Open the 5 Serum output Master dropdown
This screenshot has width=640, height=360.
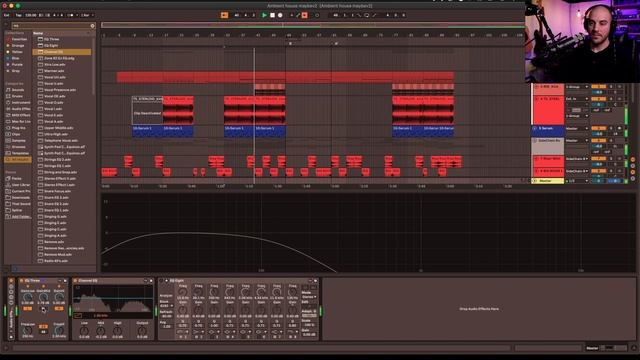[577, 129]
